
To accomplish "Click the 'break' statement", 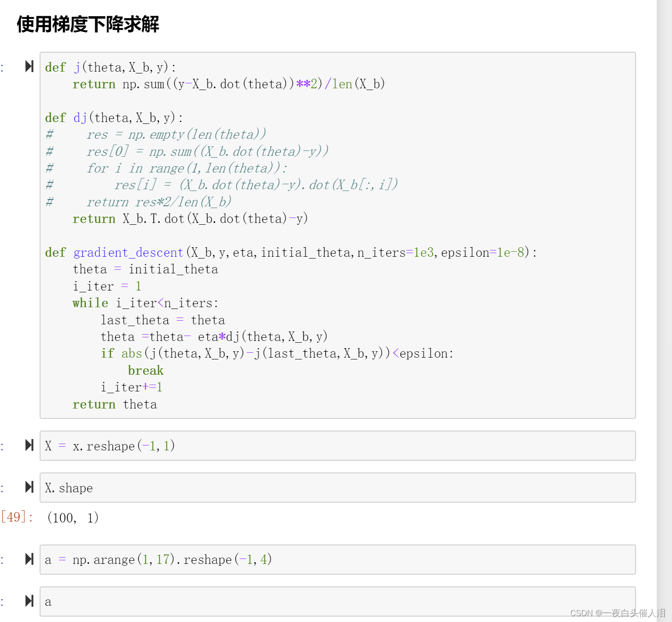I will point(146,371).
